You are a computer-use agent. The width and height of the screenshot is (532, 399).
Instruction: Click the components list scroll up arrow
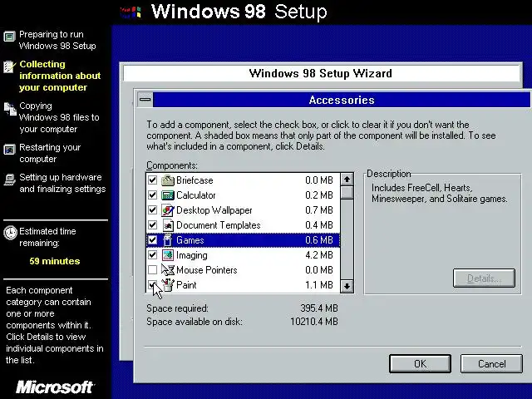(x=347, y=180)
